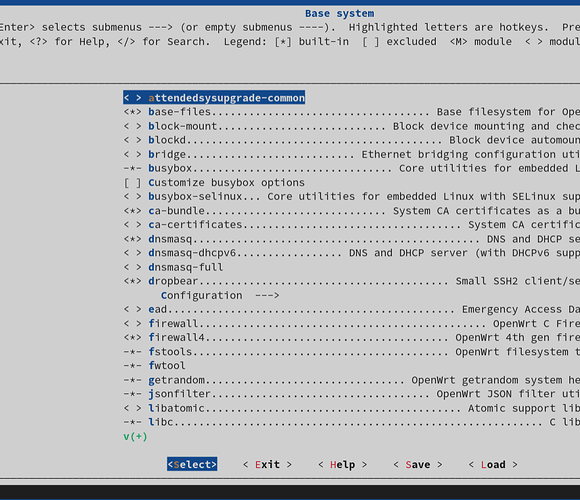580x500 pixels.
Task: Toggle the busybox-selinux package selection
Action: (132, 196)
